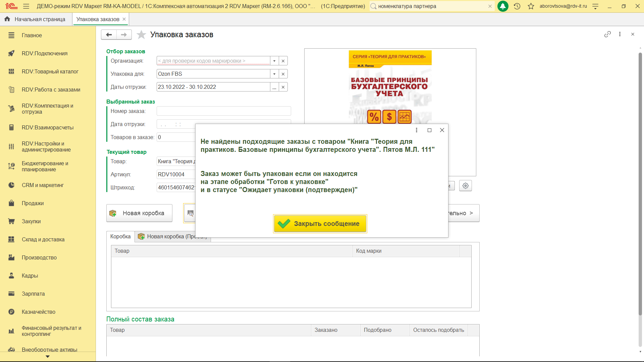Click the favorites star in title bar
The height and width of the screenshot is (362, 644).
[531, 6]
